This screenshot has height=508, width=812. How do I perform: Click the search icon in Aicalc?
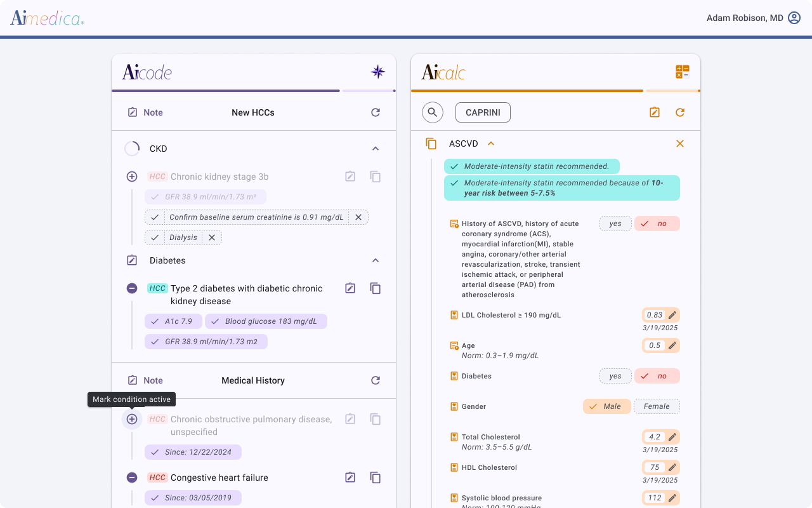pyautogui.click(x=433, y=112)
